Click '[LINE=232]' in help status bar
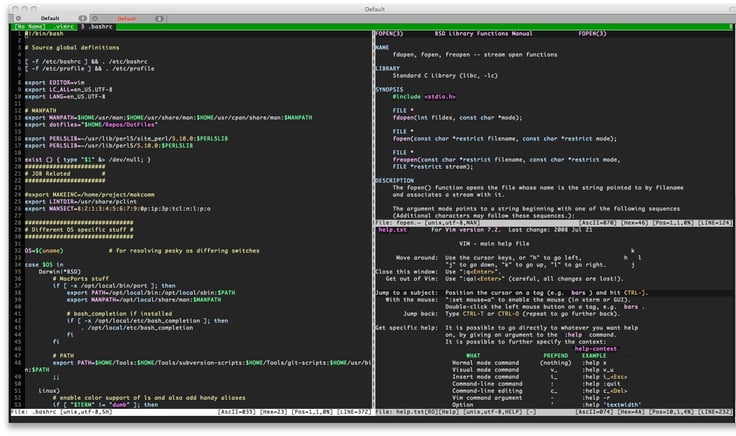 coord(715,412)
